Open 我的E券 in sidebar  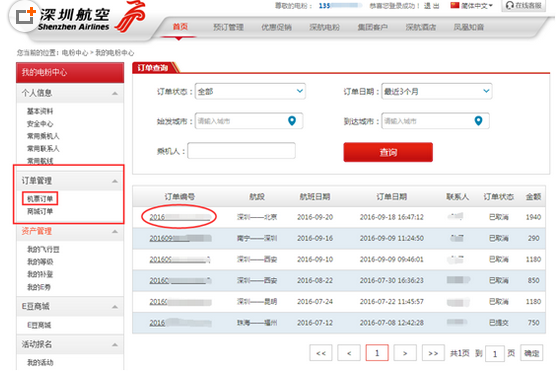(x=38, y=287)
